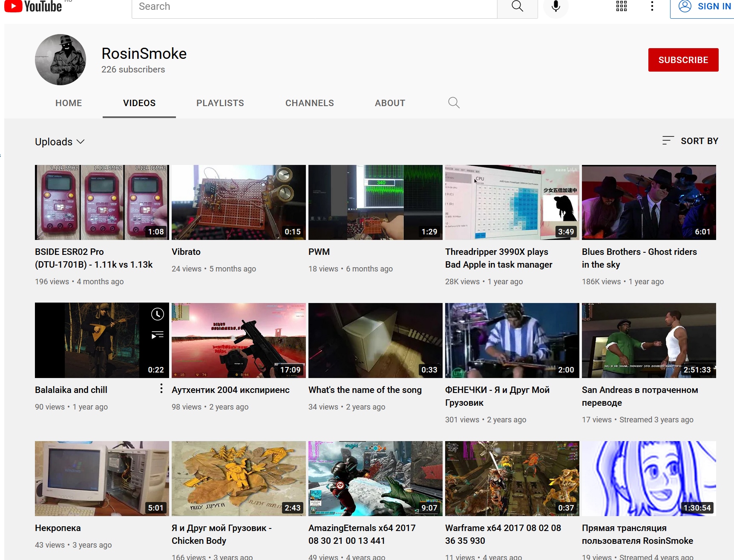734x560 pixels.
Task: Open What's the name of the song thumbnail
Action: pyautogui.click(x=375, y=341)
